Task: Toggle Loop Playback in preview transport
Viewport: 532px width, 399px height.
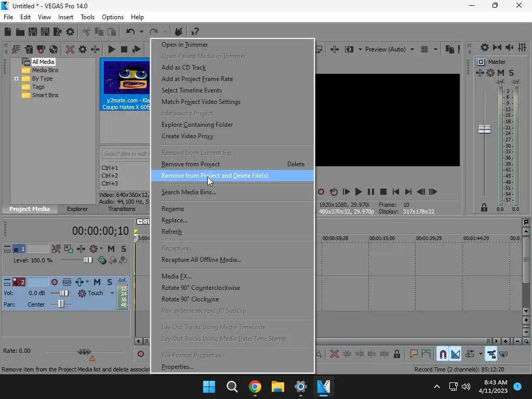Action: tap(334, 192)
